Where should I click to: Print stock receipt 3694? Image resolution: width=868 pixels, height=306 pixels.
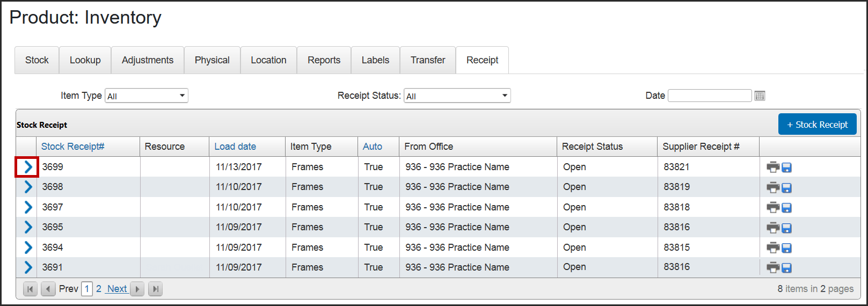click(772, 247)
